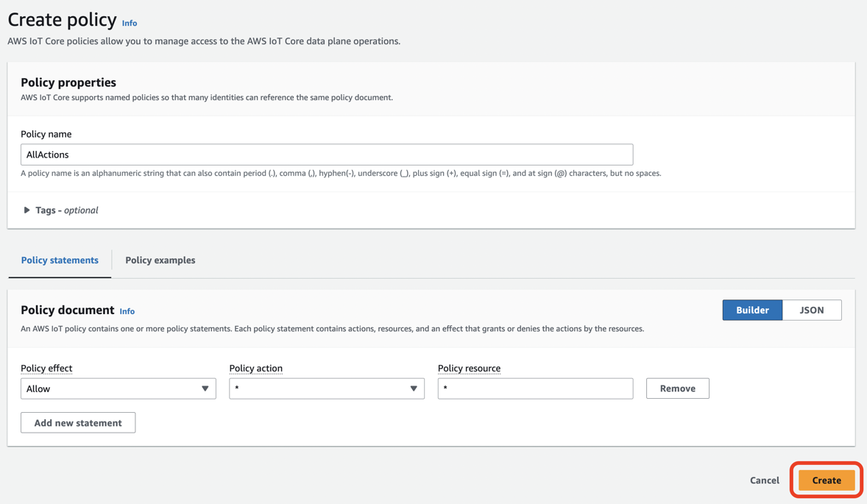867x504 pixels.
Task: Click the Info link beside Policy document
Action: tap(127, 311)
